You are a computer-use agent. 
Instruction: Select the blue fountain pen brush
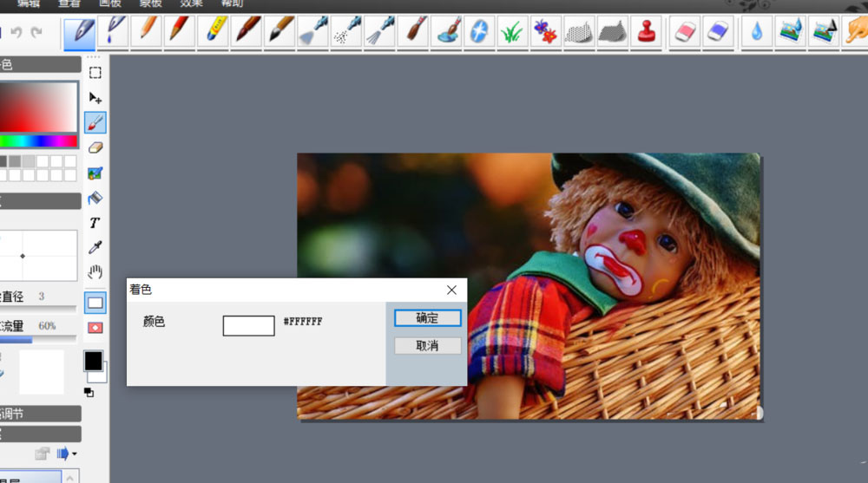80,32
